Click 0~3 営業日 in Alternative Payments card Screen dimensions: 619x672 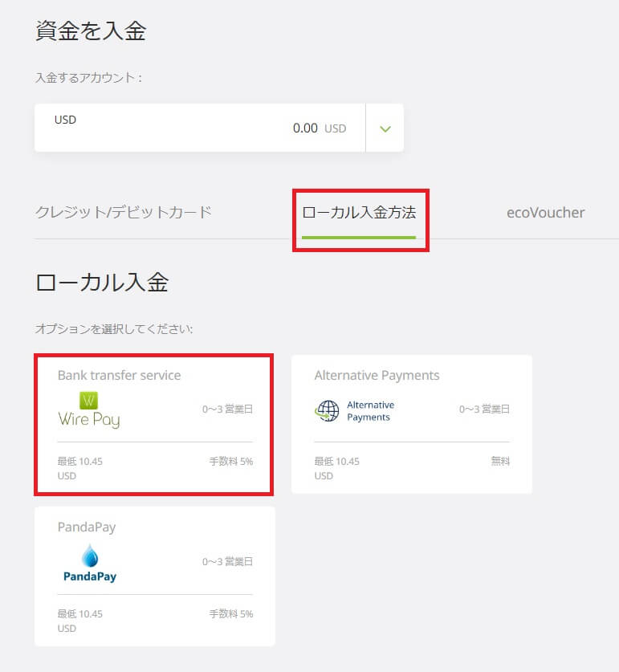tap(484, 409)
